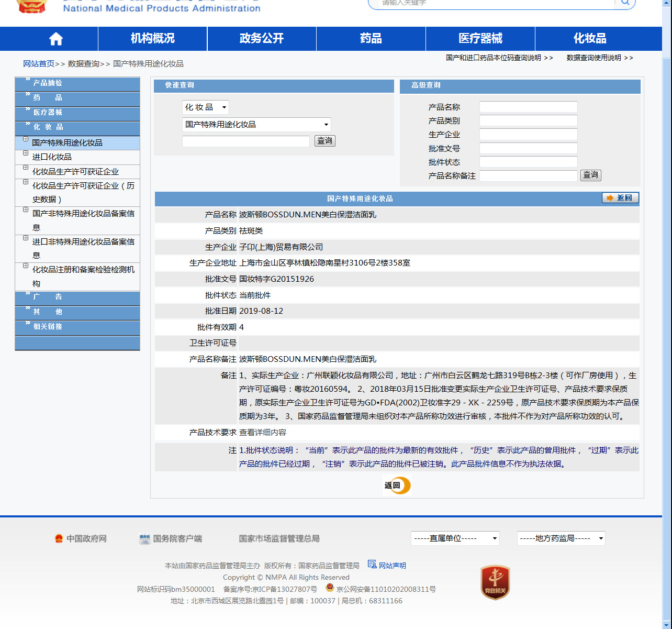Image resolution: width=672 pixels, height=629 pixels.
Task: Click the 生产企业 input field
Action: (x=529, y=135)
